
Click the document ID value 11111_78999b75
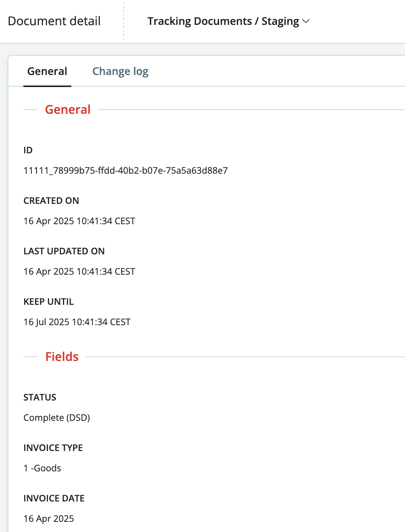tap(126, 171)
